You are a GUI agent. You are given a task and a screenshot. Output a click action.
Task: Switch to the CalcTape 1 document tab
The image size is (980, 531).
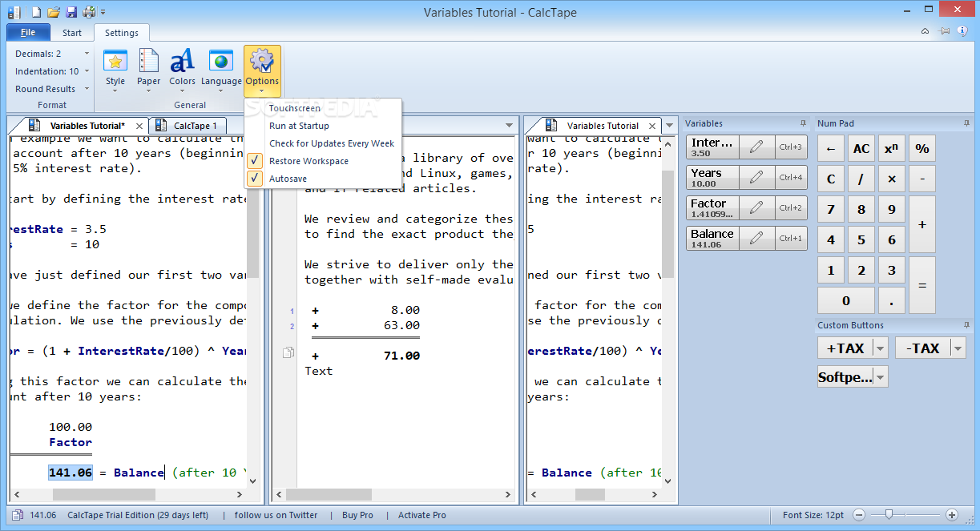pyautogui.click(x=188, y=126)
